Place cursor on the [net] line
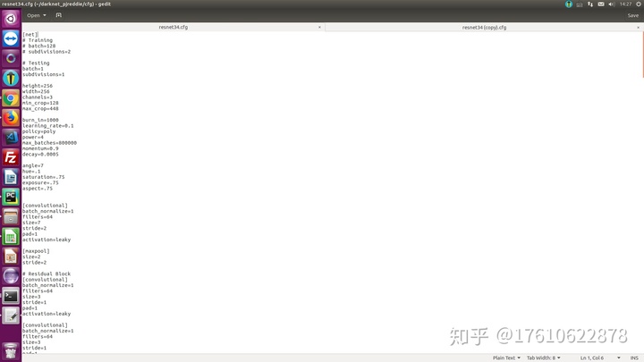 (x=30, y=35)
